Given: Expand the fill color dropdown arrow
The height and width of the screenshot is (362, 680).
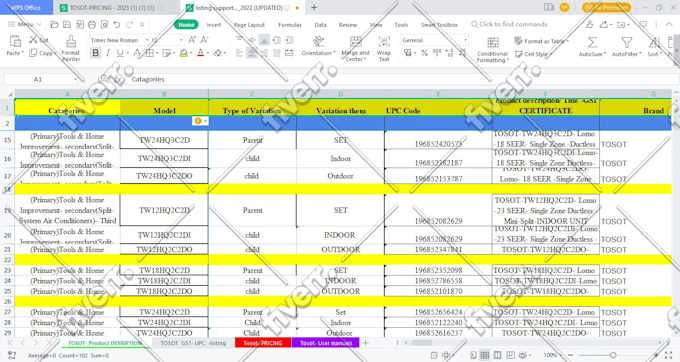Looking at the screenshot, I should (191, 53).
